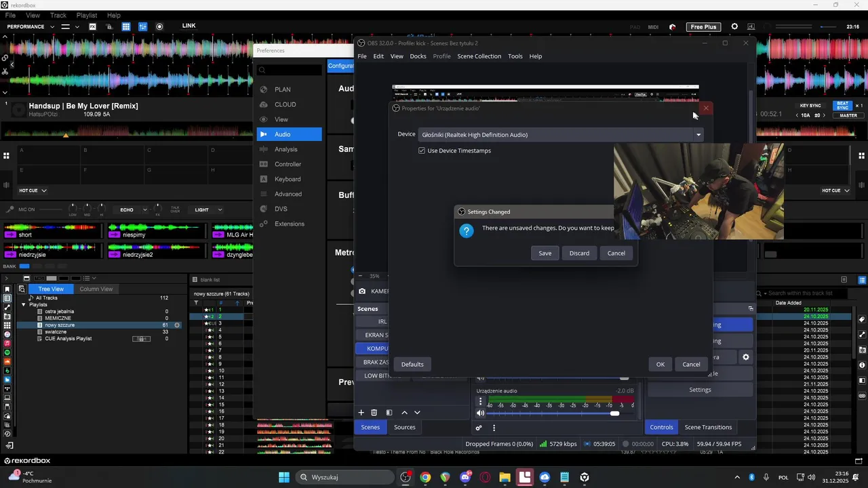Switch to the Column View tab
868x488 pixels.
(96, 289)
